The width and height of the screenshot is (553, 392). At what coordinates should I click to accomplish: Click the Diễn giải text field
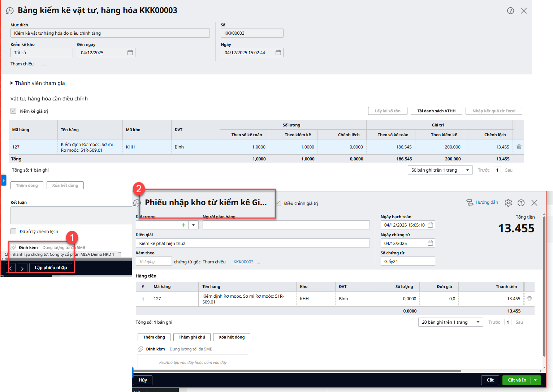(x=252, y=243)
